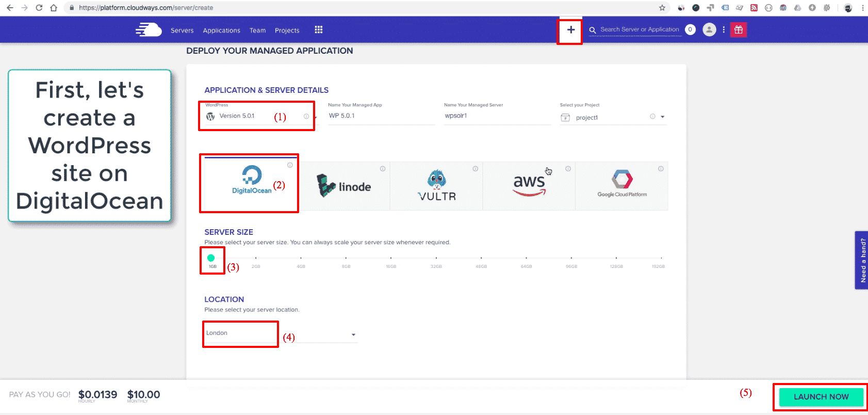Open the Servers menu
Screen dimensions: 868x415
[182, 30]
